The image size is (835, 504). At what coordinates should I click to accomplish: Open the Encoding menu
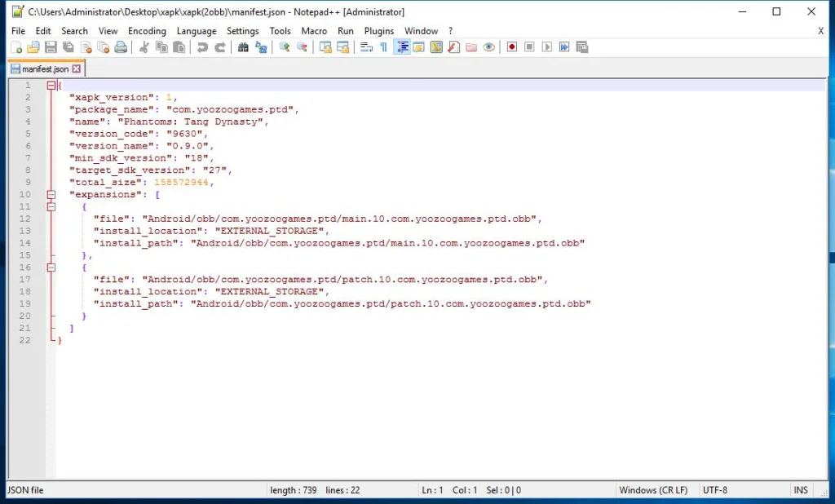click(147, 31)
